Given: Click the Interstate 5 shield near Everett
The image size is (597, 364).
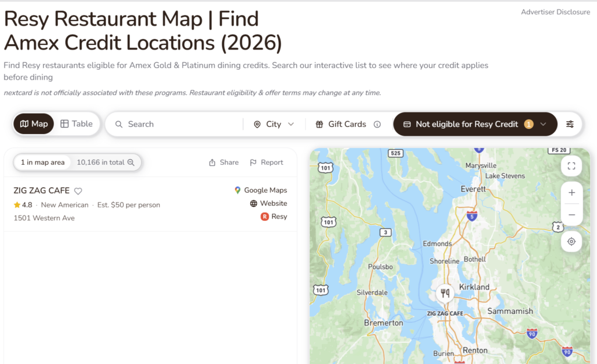Looking at the screenshot, I should click(472, 216).
